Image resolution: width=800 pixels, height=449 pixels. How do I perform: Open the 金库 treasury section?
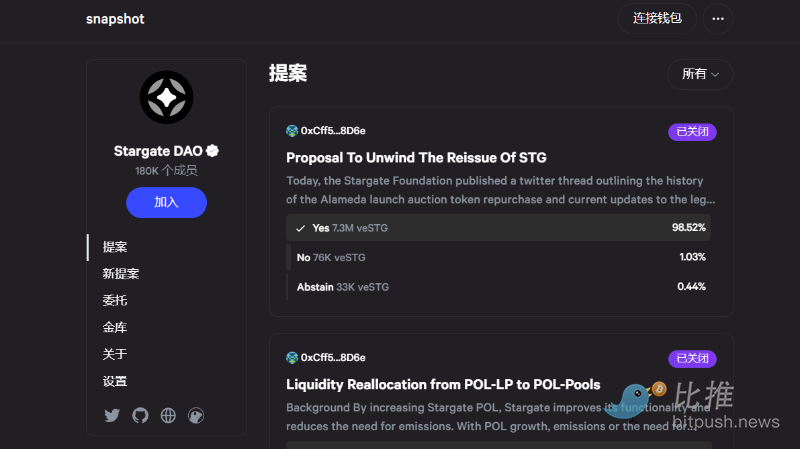pos(115,328)
